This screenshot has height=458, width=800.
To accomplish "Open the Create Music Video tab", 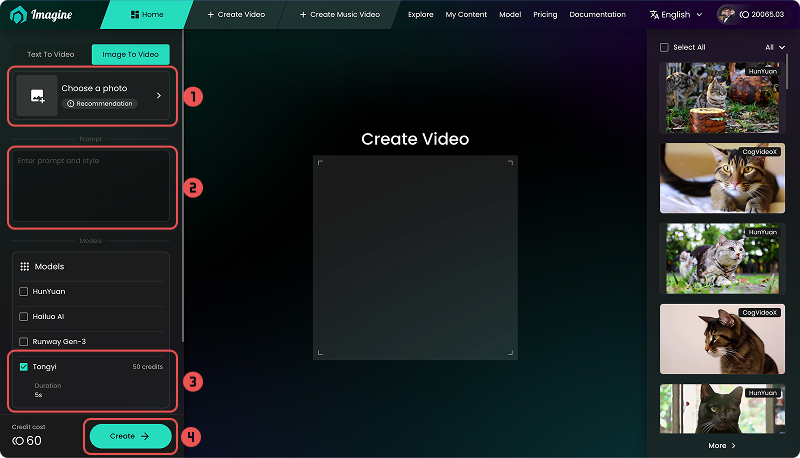I will click(339, 15).
